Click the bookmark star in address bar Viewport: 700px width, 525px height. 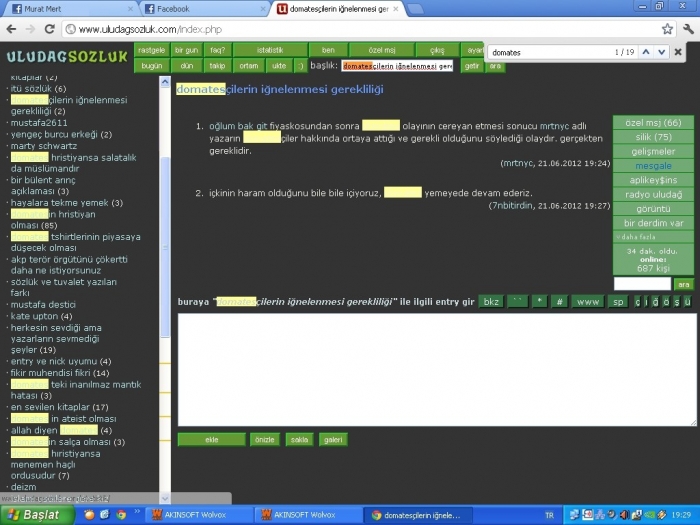pos(667,29)
